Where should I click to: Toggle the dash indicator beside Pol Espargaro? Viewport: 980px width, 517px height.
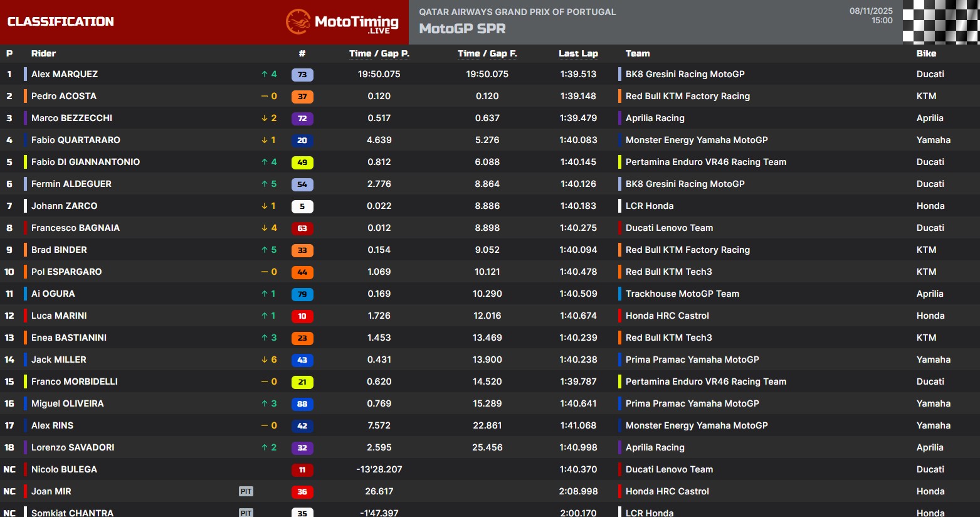pos(268,272)
